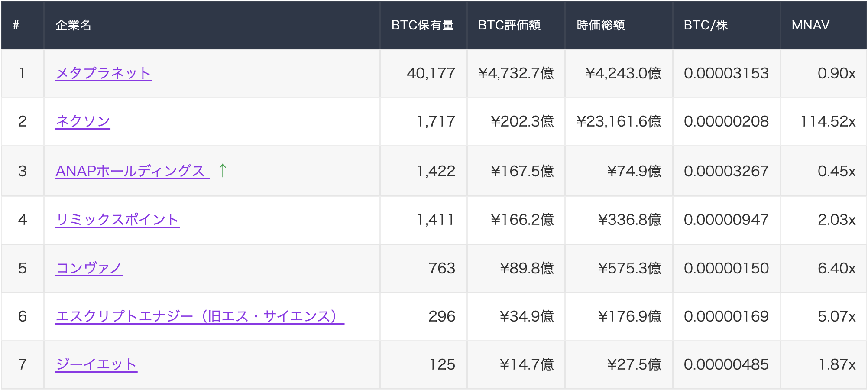Click the ANAPホールディングス link

(130, 171)
